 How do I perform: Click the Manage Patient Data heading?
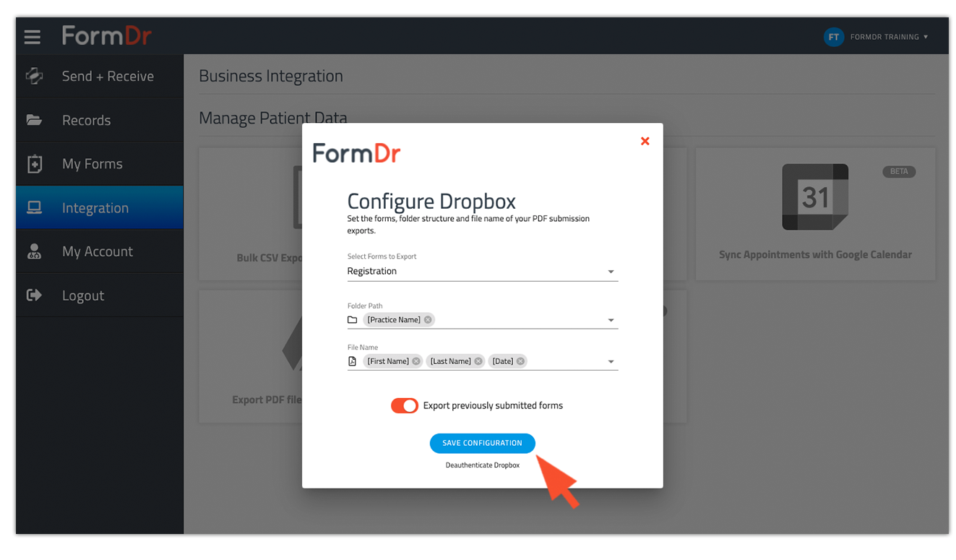tap(273, 117)
